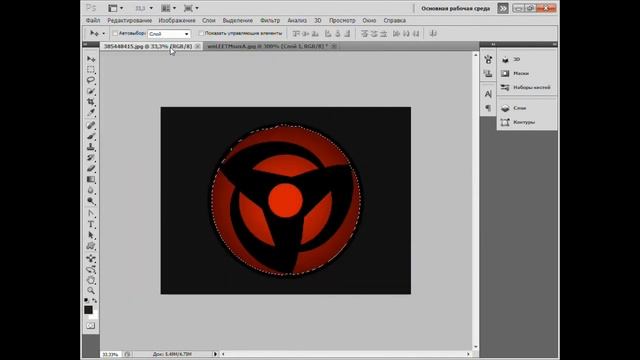This screenshot has width=640, height=360.
Task: Click the black foreground color swatch
Action: coord(88,310)
